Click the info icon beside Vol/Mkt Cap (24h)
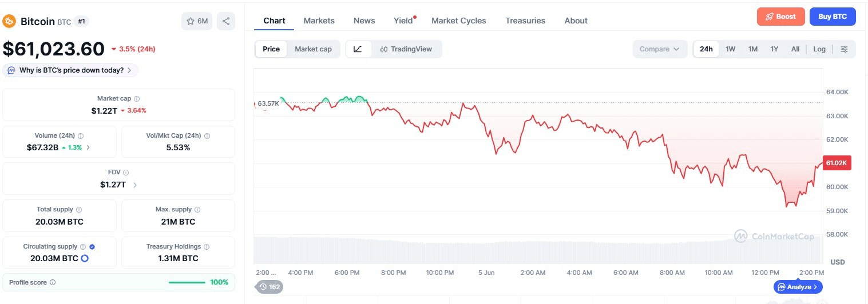The height and width of the screenshot is (304, 868). point(207,136)
